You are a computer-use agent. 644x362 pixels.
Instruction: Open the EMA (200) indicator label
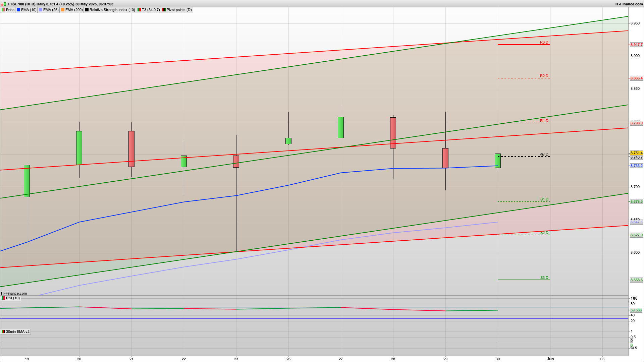(74, 10)
